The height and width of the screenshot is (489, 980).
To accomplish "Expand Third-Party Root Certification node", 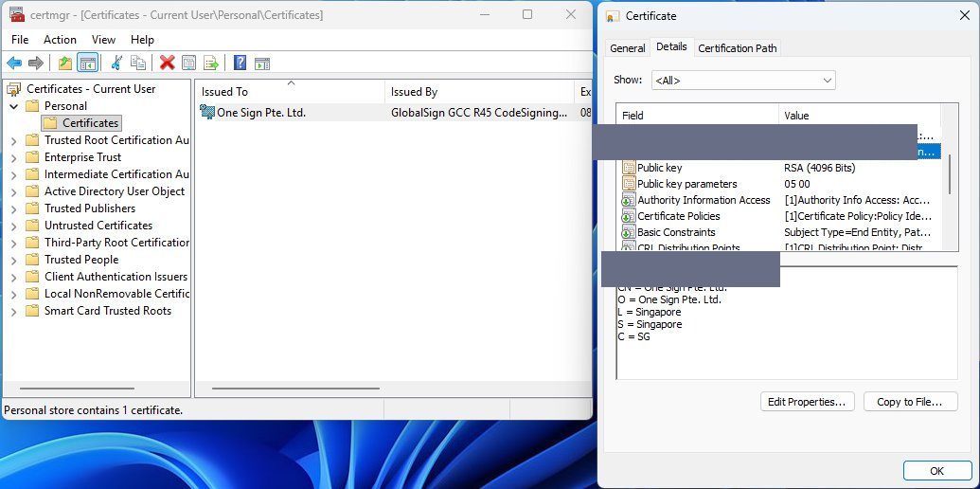I will 14,243.
